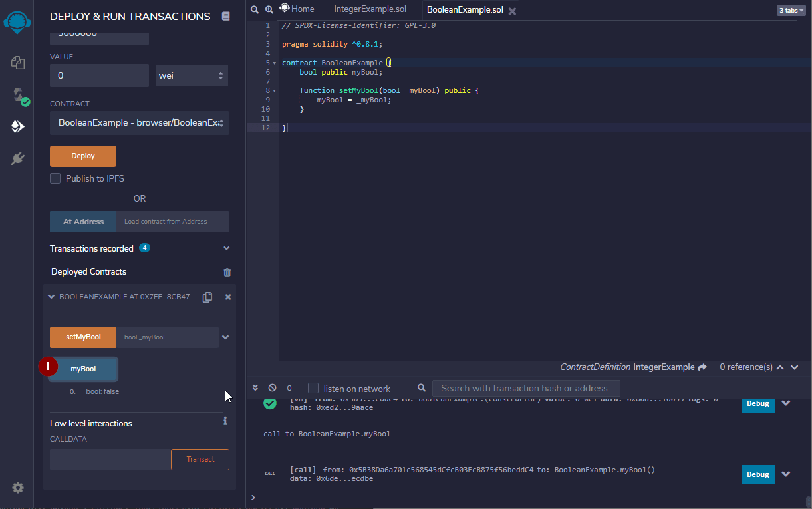Clear deployed contracts with trash icon
This screenshot has width=812, height=509.
[x=227, y=272]
